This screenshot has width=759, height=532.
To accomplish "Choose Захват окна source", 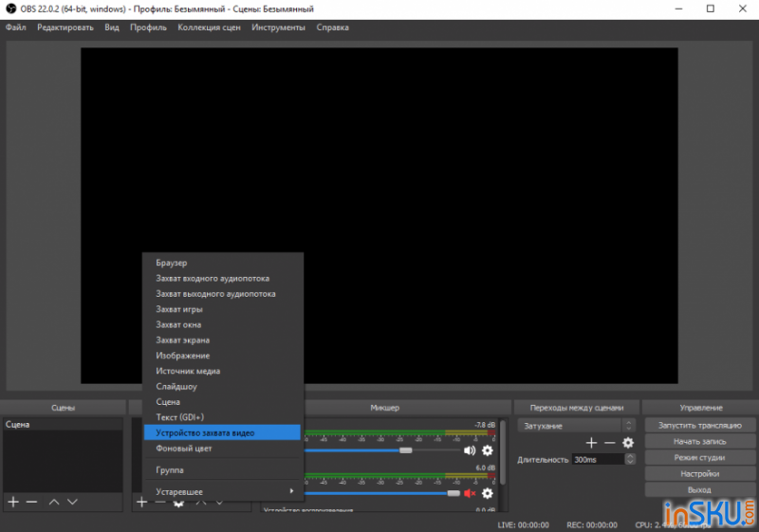I will [x=222, y=324].
